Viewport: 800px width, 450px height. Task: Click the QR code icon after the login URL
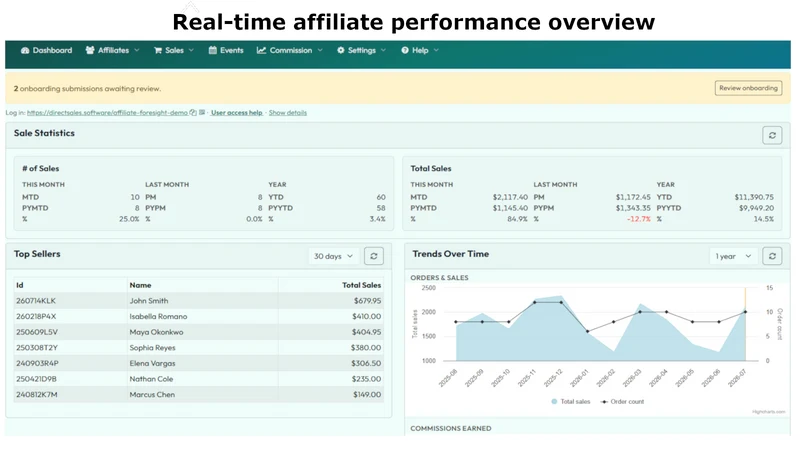click(x=202, y=113)
